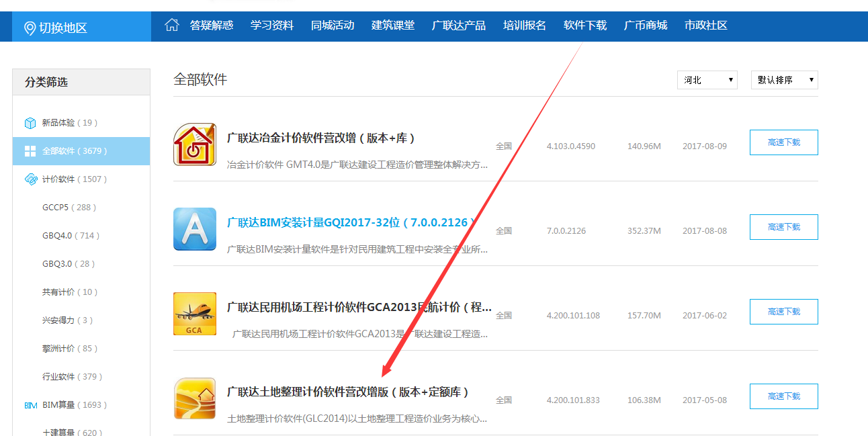Select 新品体验 (19) category
868x436 pixels.
70,123
